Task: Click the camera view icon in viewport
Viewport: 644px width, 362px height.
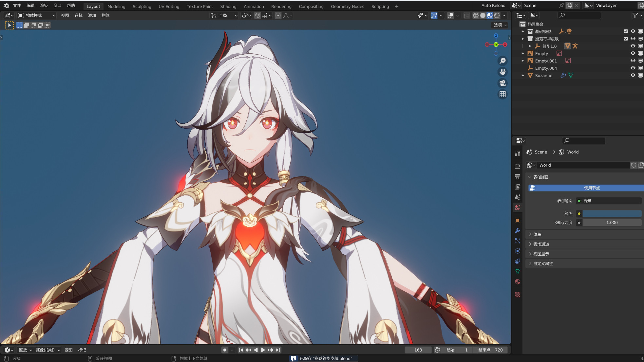Action: tap(502, 83)
